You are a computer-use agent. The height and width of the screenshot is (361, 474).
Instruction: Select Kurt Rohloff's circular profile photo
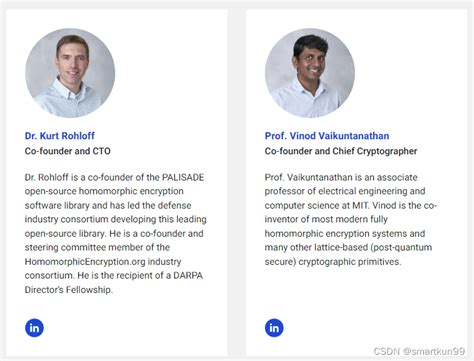(70, 73)
